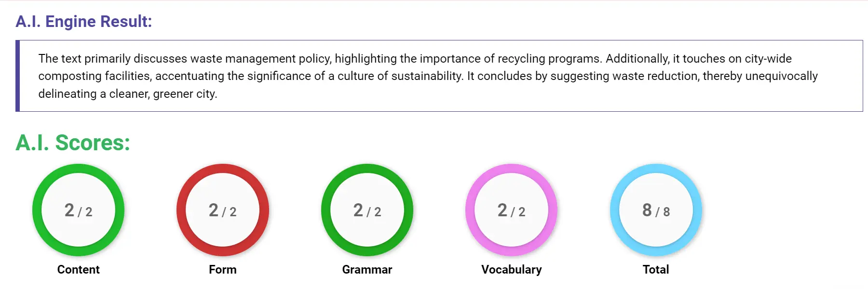868x289 pixels.
Task: Click the pink ring of the Vocabulary gauge
Action: click(511, 170)
